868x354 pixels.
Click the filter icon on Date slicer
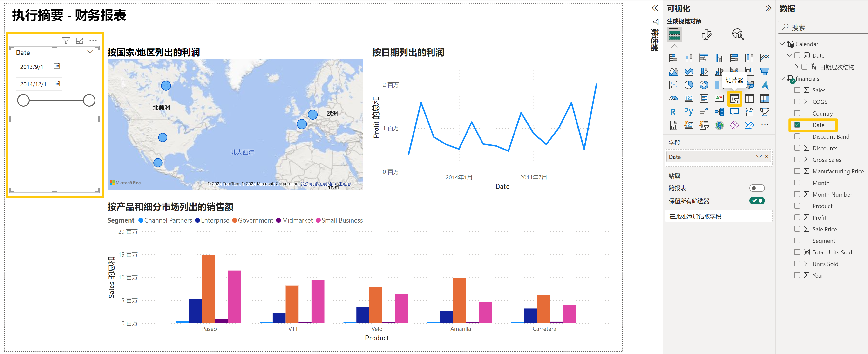[x=66, y=41]
